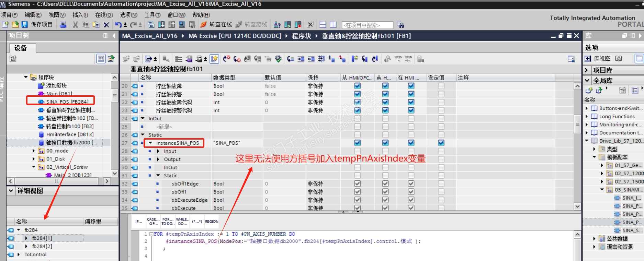Image resolution: width=644 pixels, height=261 pixels.
Task: Expand the Output section under instanceSINA_POS
Action: coord(158,159)
